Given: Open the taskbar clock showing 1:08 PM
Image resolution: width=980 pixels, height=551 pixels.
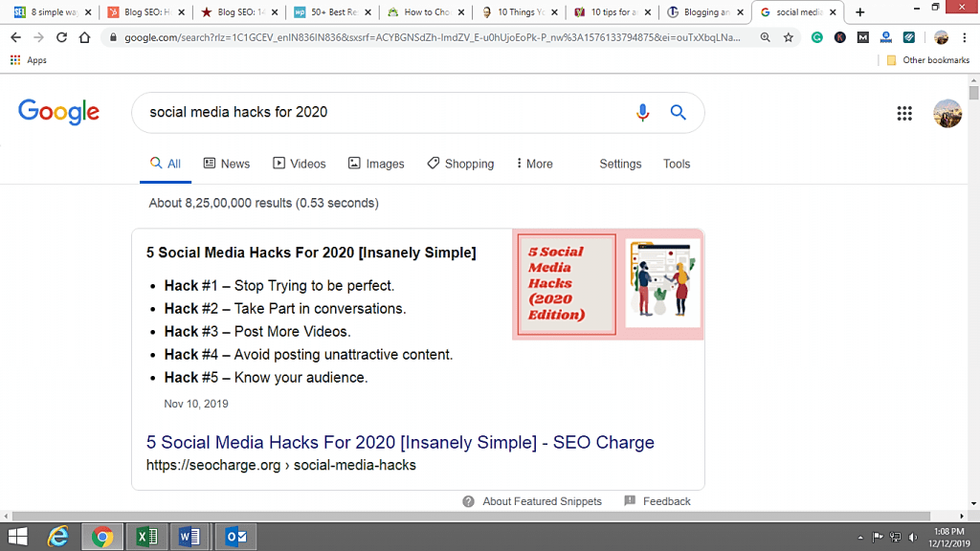Looking at the screenshot, I should [x=948, y=538].
